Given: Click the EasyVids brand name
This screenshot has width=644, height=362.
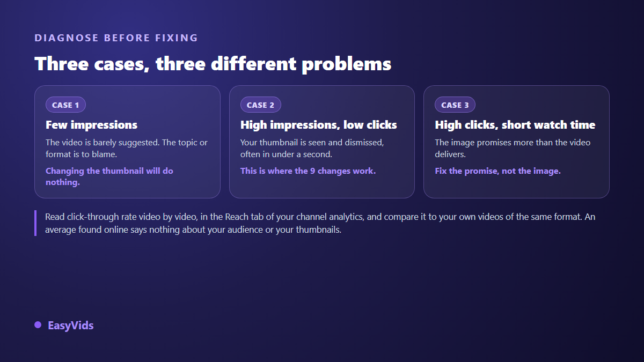Looking at the screenshot, I should (x=71, y=326).
